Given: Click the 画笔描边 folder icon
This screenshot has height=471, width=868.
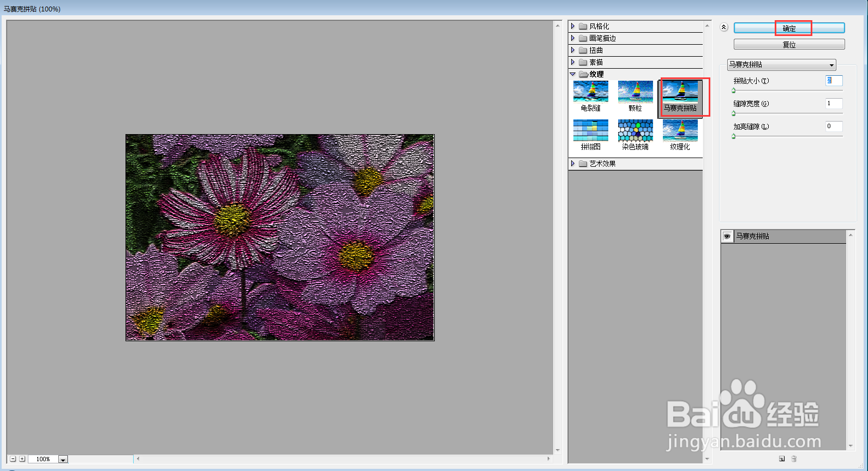Looking at the screenshot, I should 583,38.
